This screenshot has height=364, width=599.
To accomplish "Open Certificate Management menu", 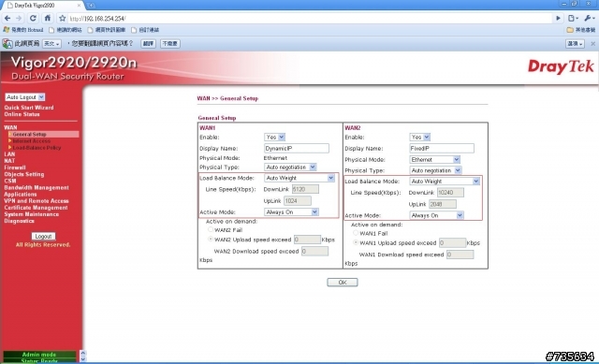I will coord(36,208).
